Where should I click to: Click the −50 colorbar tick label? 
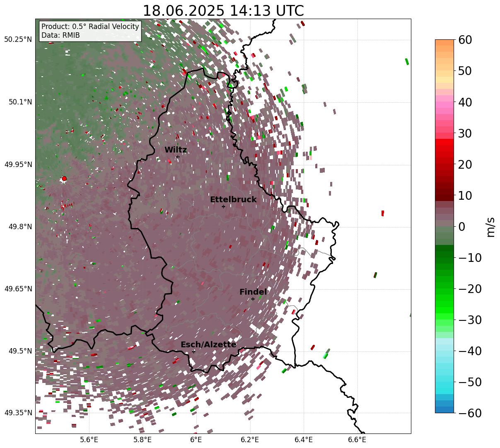click(x=470, y=382)
